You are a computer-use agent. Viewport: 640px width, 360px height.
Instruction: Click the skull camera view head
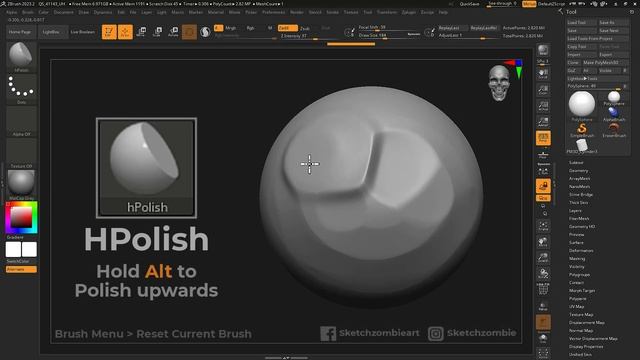click(x=499, y=83)
